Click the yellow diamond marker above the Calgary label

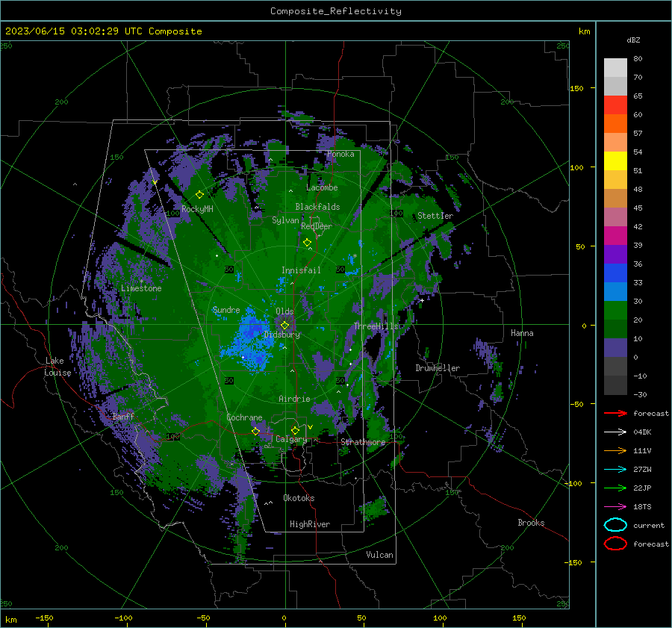pos(295,430)
